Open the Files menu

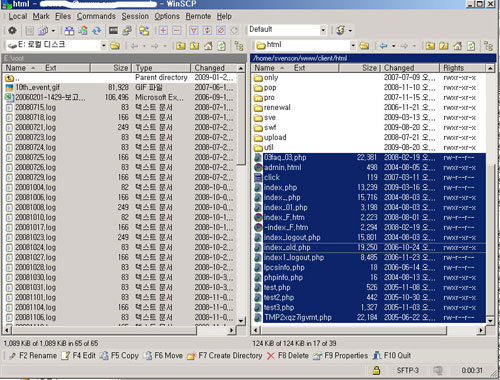63,16
